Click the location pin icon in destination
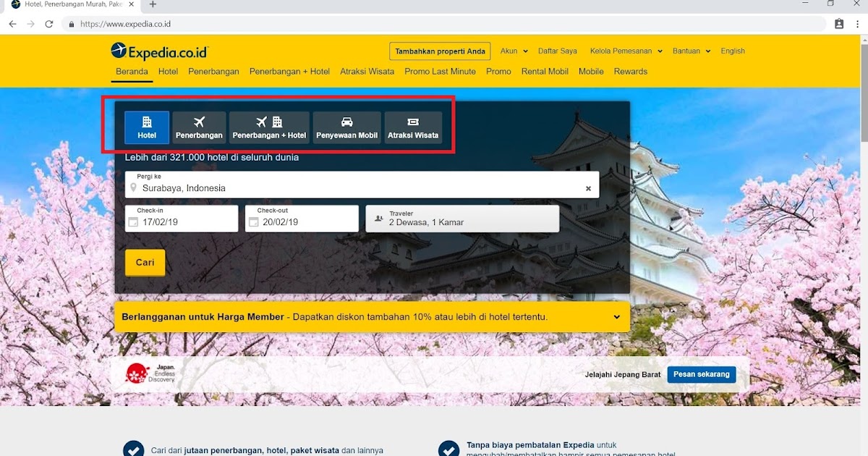This screenshot has height=456, width=868. [x=133, y=188]
